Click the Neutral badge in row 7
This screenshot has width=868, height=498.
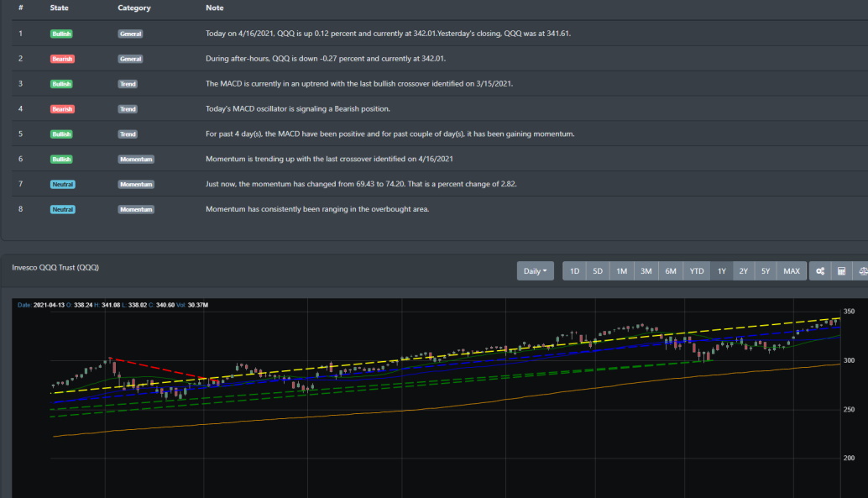(x=62, y=184)
